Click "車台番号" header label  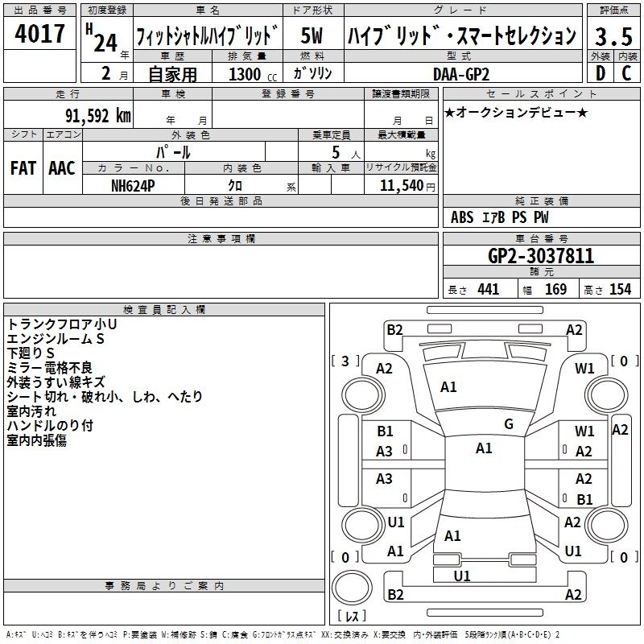pos(541,238)
